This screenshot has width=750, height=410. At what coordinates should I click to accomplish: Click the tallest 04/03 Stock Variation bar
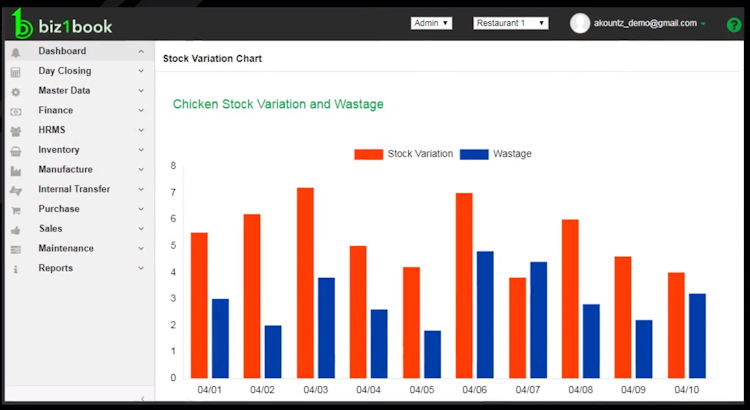(305, 283)
